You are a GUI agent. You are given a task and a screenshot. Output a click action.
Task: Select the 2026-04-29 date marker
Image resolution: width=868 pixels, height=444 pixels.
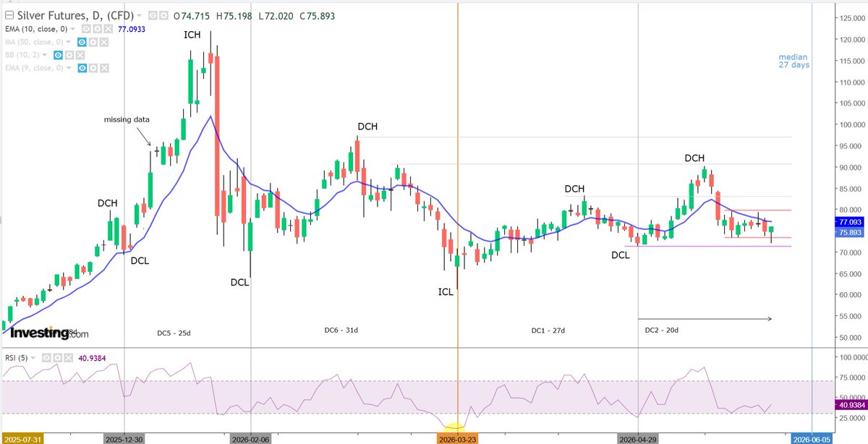pyautogui.click(x=638, y=438)
